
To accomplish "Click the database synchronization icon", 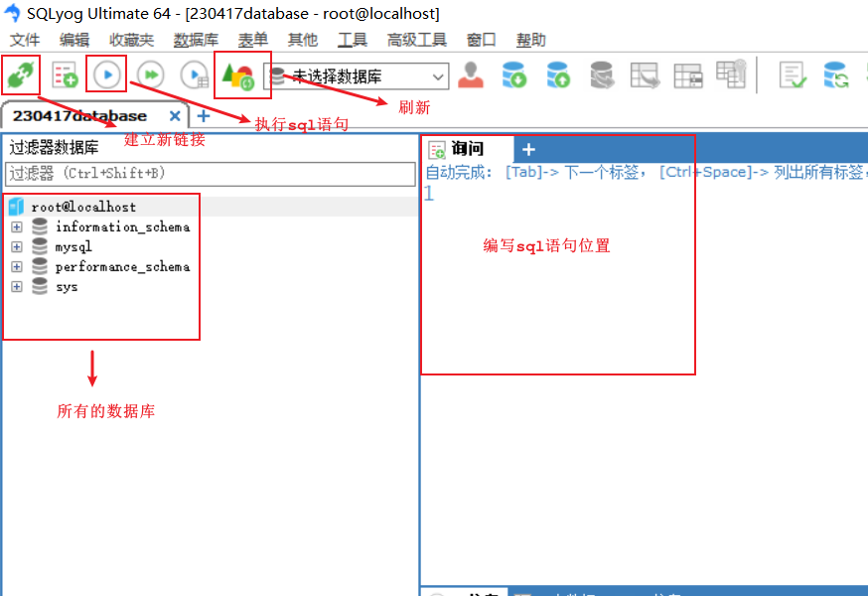I will pos(836,74).
